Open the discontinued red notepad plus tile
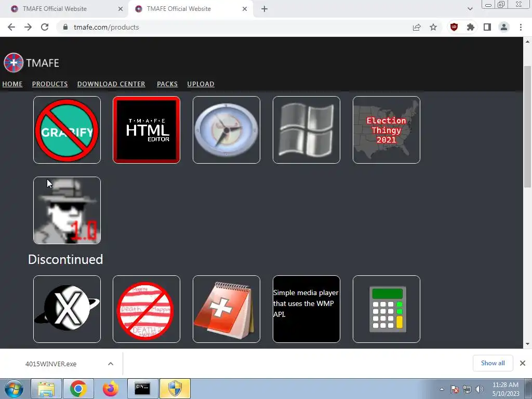This screenshot has width=532, height=399. coord(227,309)
